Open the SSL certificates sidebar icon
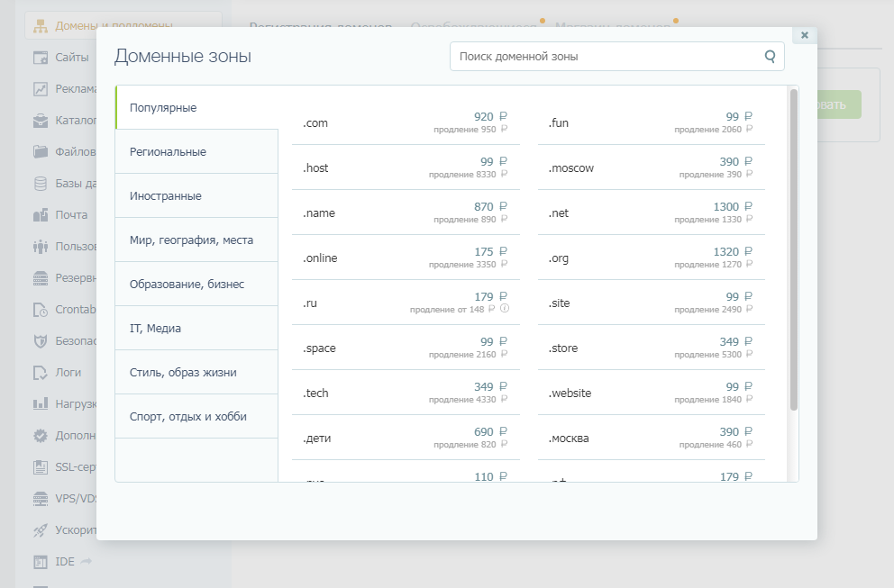The image size is (894, 588). coord(41,467)
